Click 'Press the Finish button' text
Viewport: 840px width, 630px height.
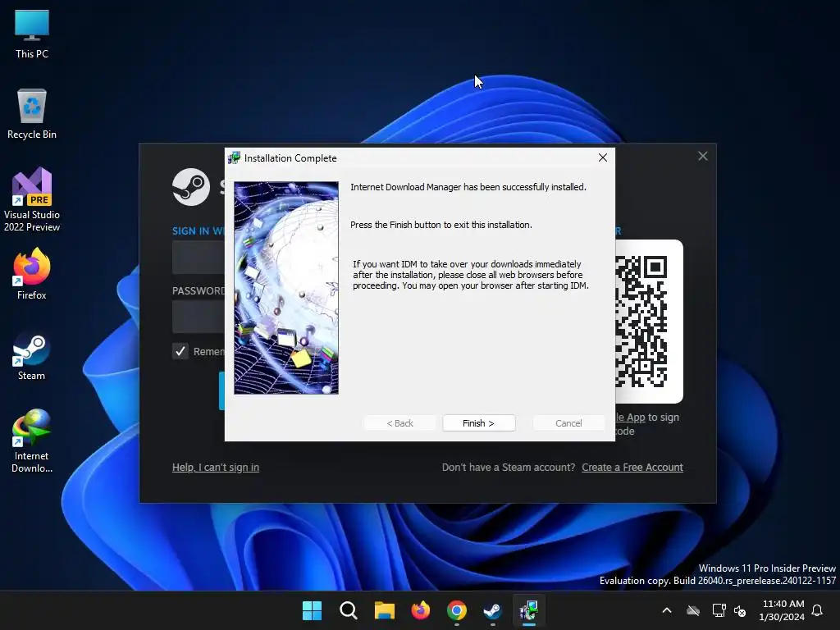(x=441, y=225)
